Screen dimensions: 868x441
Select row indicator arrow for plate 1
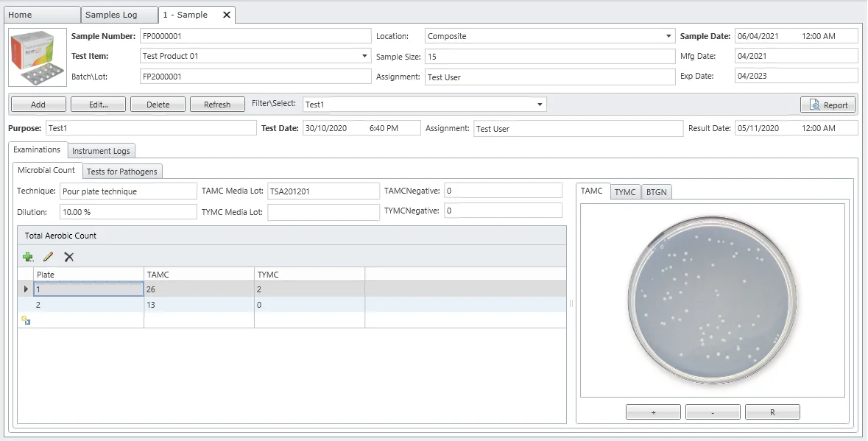tap(27, 289)
